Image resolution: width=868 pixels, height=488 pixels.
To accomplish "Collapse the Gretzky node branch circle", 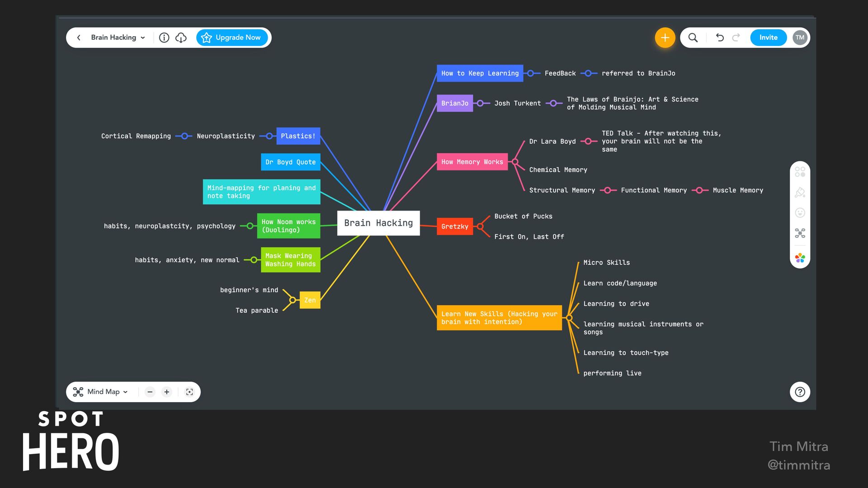I will click(480, 226).
